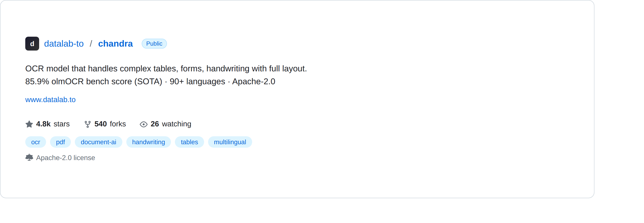Click the fork icon
This screenshot has width=644, height=223.
pyautogui.click(x=87, y=124)
